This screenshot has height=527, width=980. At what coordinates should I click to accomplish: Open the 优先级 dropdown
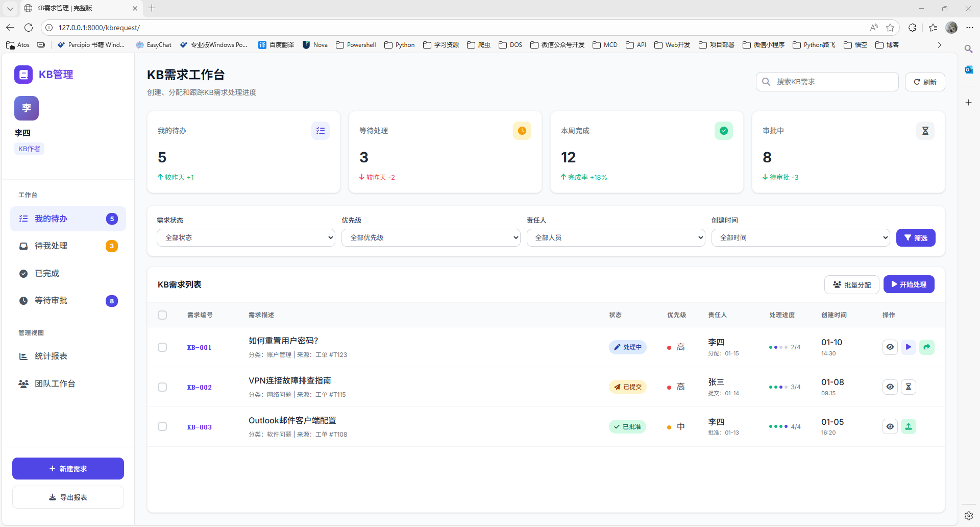(x=431, y=238)
